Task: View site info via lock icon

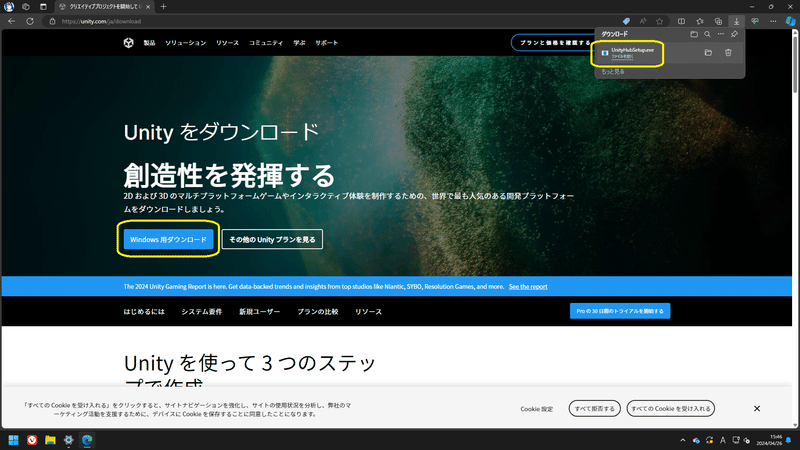Action: coord(52,21)
